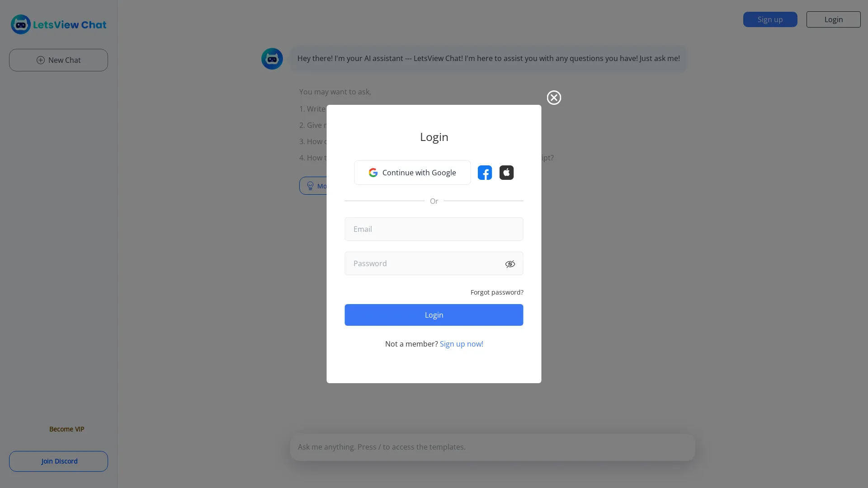The height and width of the screenshot is (488, 868).
Task: Click the Google 'G' icon in login
Action: [x=373, y=172]
